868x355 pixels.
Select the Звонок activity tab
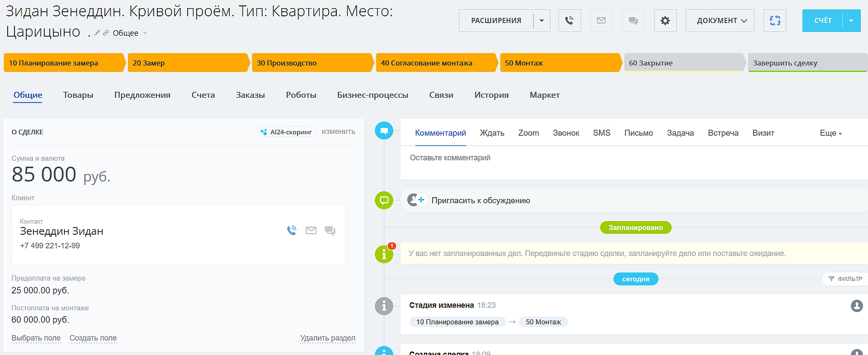566,133
